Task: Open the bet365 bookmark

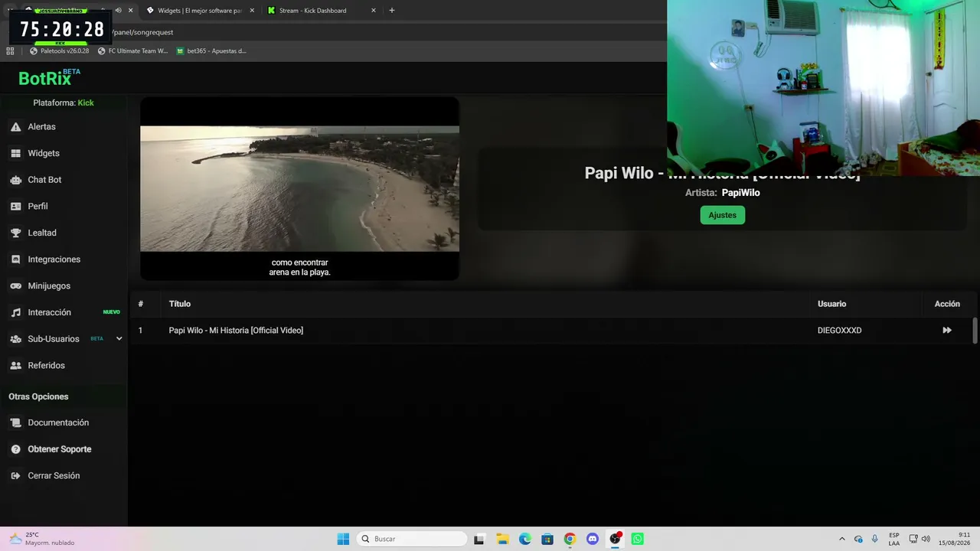Action: coord(211,51)
